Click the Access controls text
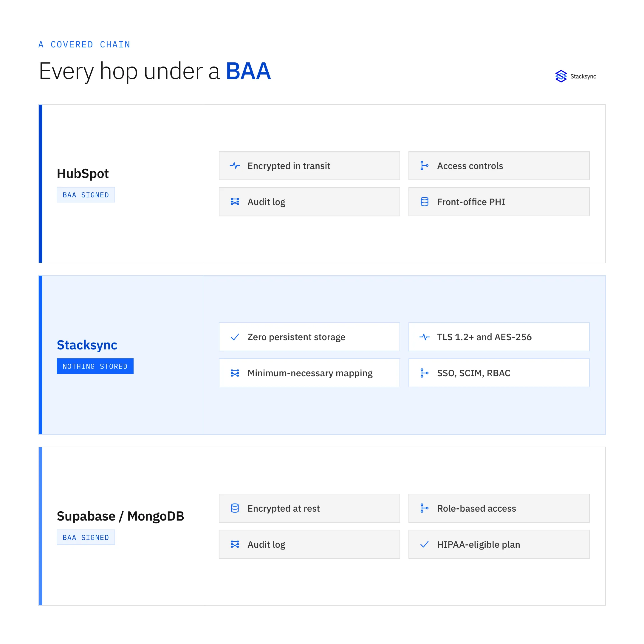644x644 pixels. coord(470,166)
